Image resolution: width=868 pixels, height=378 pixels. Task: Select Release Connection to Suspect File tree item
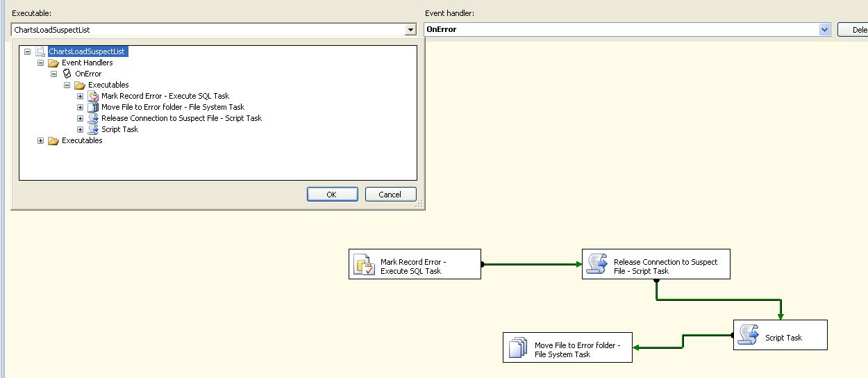[181, 118]
